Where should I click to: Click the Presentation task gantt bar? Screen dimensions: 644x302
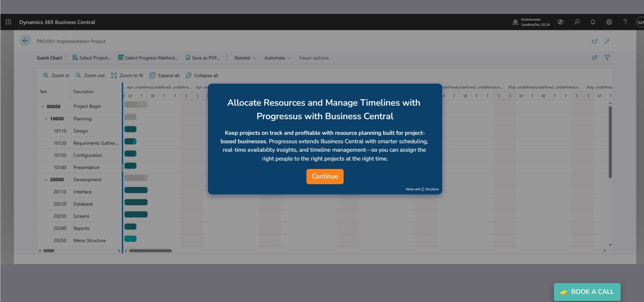(x=130, y=166)
